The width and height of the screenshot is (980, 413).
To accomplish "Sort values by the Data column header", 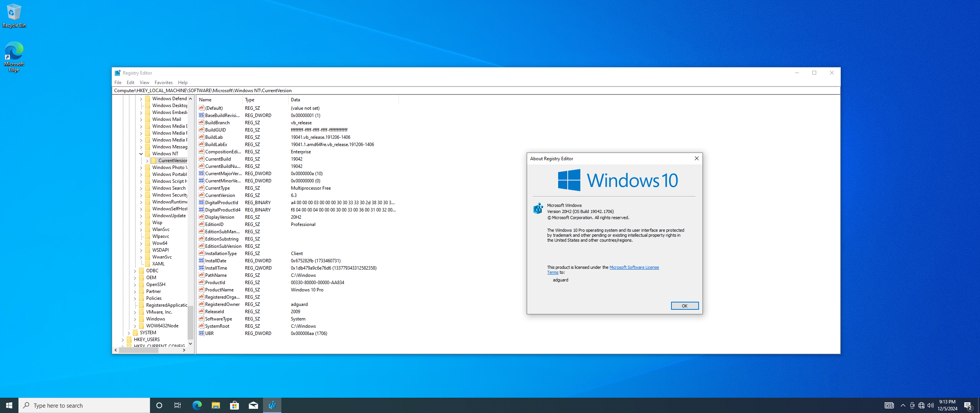I will [343, 99].
